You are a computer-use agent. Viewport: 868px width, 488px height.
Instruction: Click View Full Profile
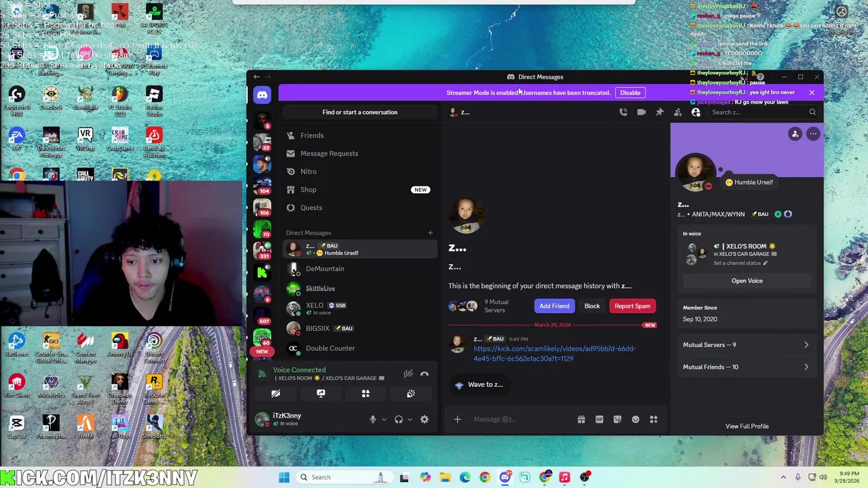(x=747, y=426)
